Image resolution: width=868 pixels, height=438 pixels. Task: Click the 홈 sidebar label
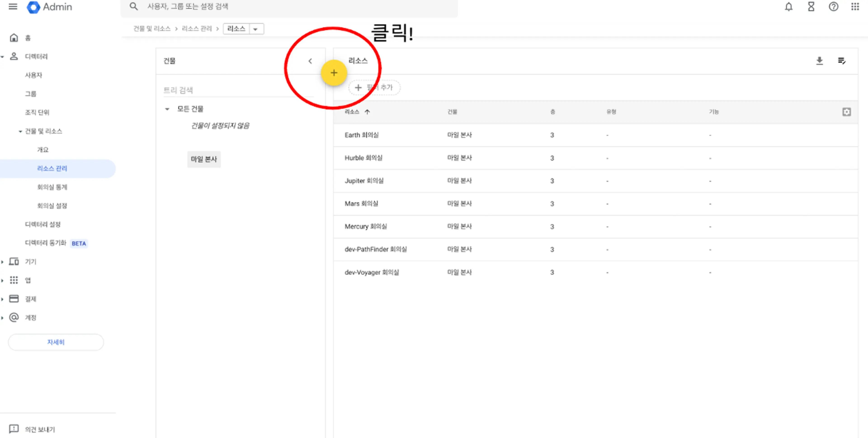[x=28, y=38]
